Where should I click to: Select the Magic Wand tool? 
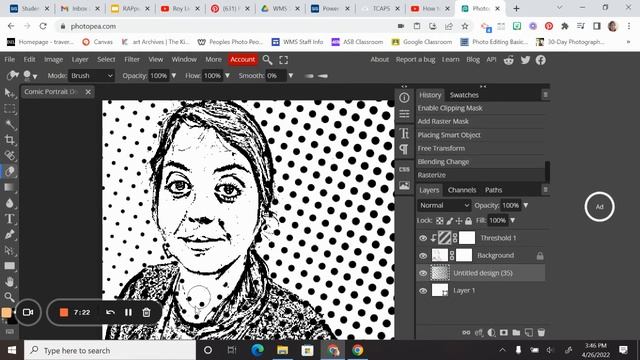point(9,124)
